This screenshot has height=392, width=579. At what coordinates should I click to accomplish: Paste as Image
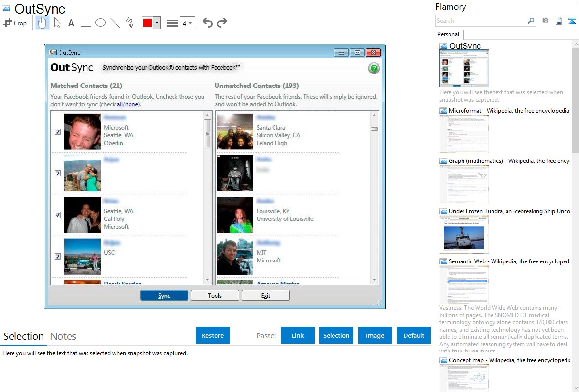[375, 335]
